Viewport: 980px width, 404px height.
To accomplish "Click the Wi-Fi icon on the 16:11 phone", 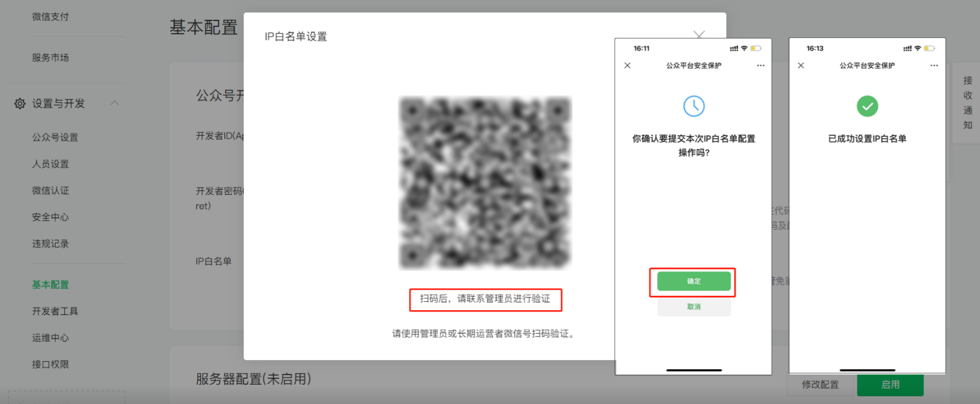I will [x=744, y=49].
